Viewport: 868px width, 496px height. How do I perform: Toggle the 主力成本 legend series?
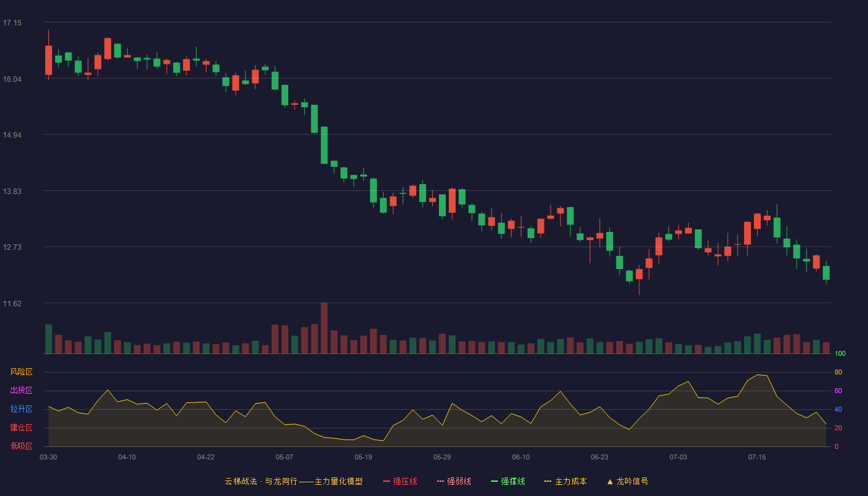[x=565, y=481]
